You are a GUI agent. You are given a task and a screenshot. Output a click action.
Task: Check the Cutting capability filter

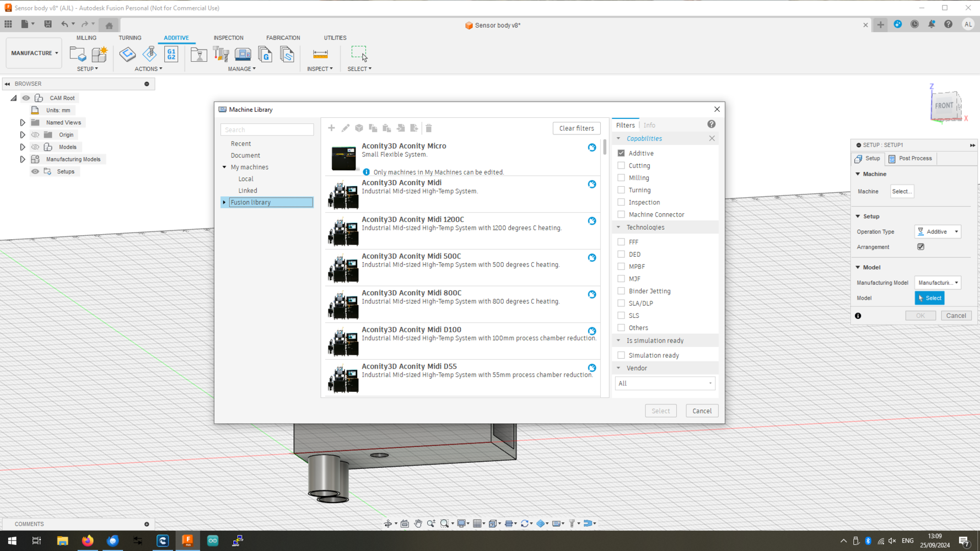click(621, 165)
